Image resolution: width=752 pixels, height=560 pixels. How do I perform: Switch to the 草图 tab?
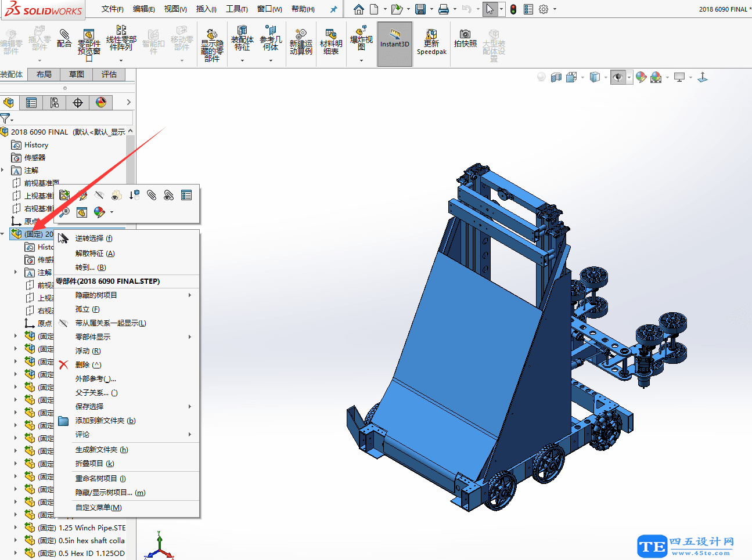click(x=77, y=74)
